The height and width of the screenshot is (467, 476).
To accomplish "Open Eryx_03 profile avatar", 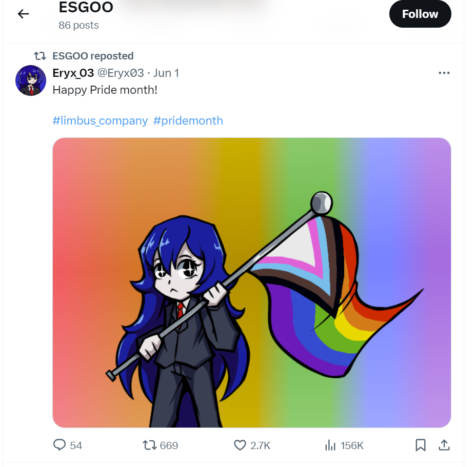I will point(31,80).
